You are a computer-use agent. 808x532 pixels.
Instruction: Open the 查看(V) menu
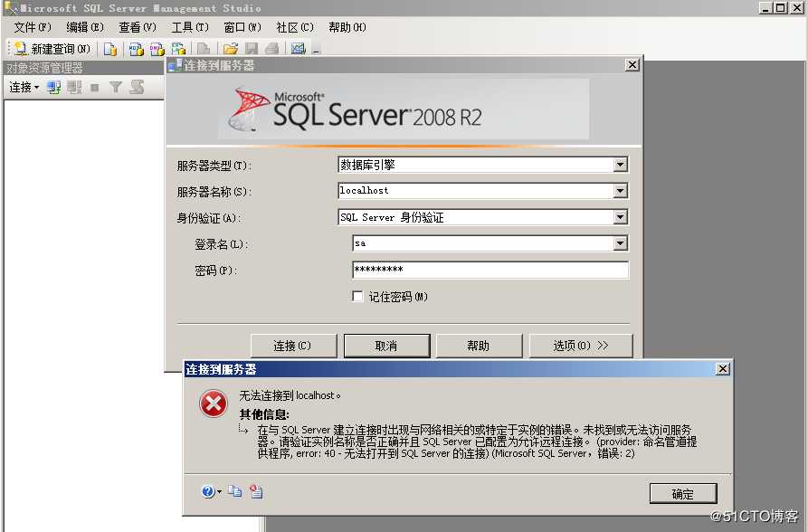138,27
